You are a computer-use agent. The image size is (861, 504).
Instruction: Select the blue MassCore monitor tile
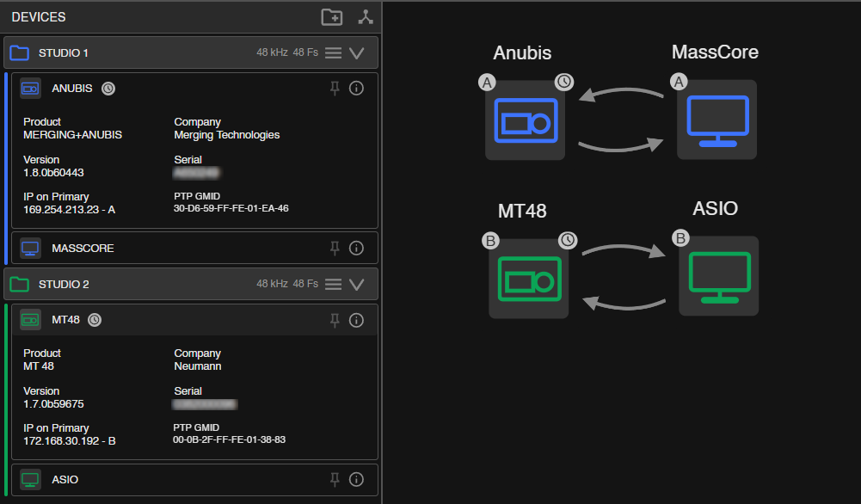[x=716, y=120]
